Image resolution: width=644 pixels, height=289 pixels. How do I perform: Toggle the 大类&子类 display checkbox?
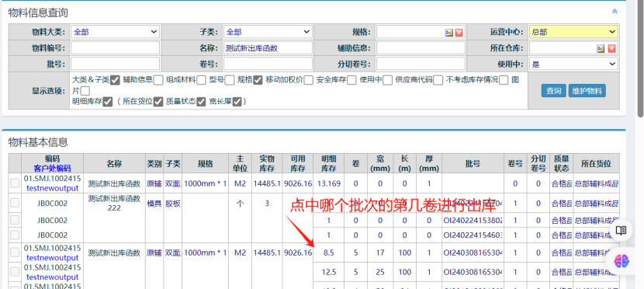pyautogui.click(x=115, y=80)
